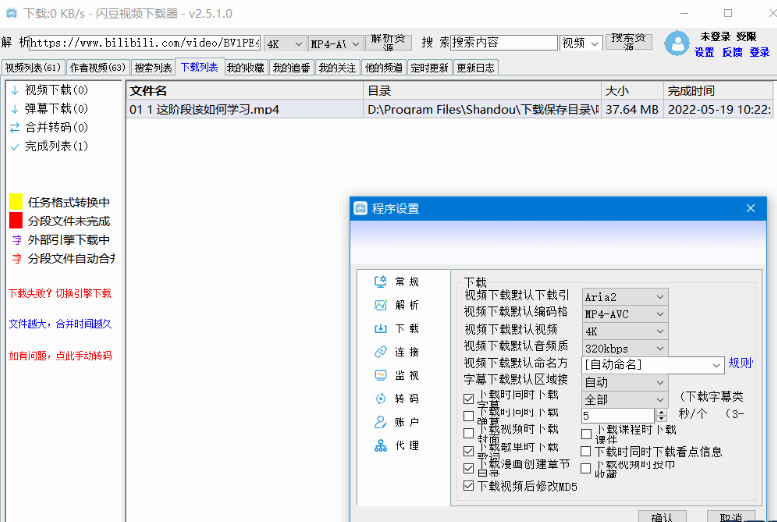Open 监视 (Monitor) settings in sidebar
The width and height of the screenshot is (777, 522).
pos(396,375)
